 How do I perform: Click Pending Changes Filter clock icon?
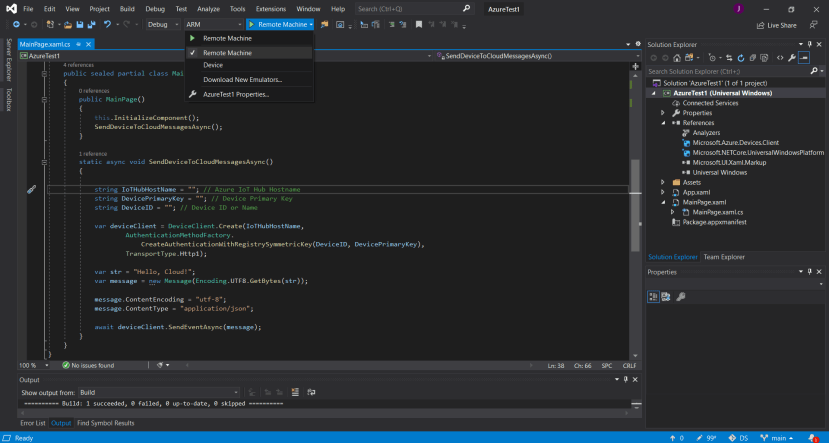coord(712,58)
